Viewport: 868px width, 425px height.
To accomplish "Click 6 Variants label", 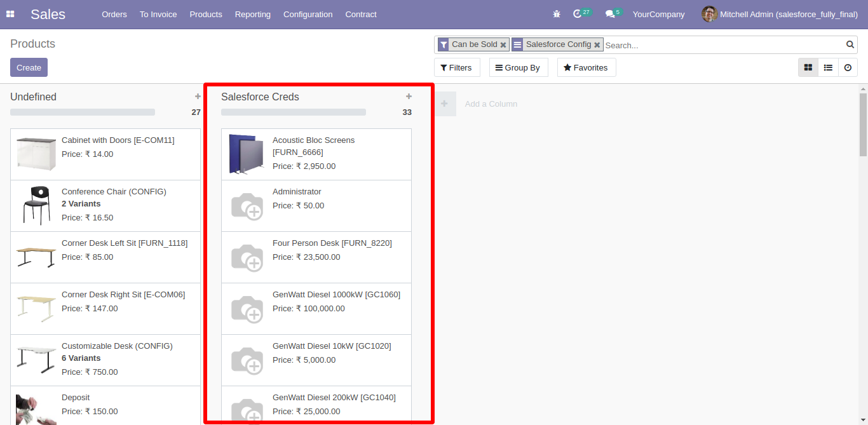I will point(81,358).
